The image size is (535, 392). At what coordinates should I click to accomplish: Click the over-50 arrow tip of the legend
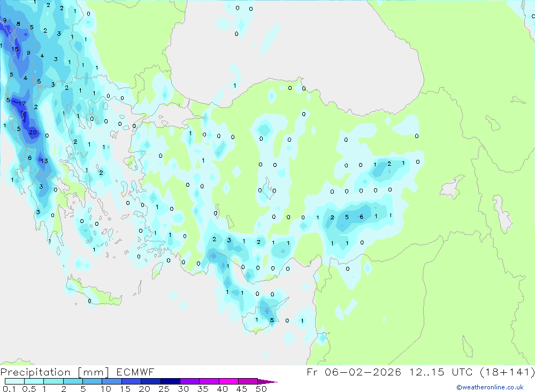(x=267, y=381)
